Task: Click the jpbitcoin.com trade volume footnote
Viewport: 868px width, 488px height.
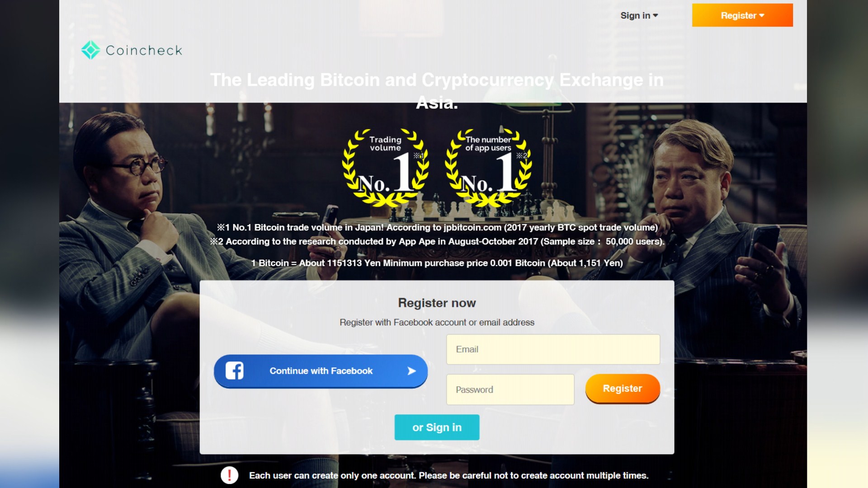Action: pyautogui.click(x=437, y=227)
